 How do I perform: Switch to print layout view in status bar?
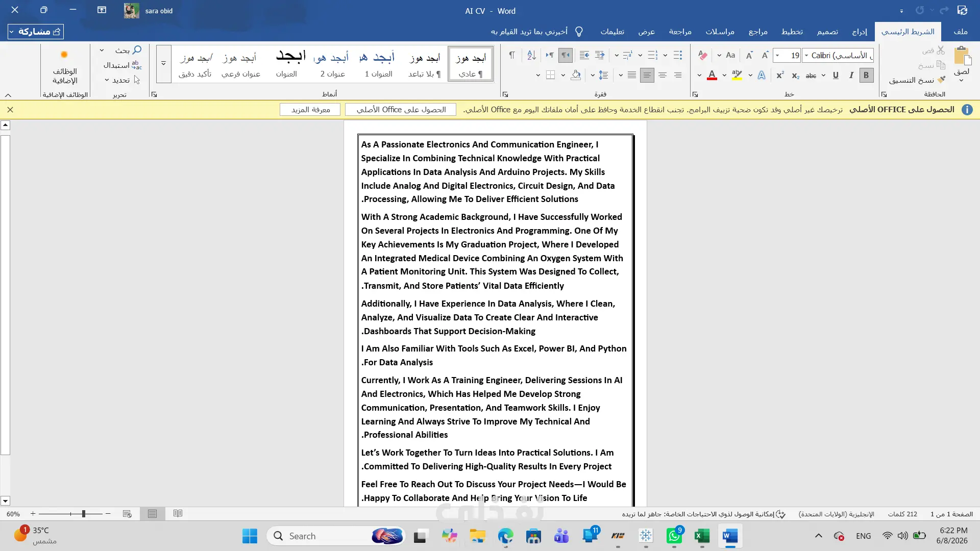point(152,514)
